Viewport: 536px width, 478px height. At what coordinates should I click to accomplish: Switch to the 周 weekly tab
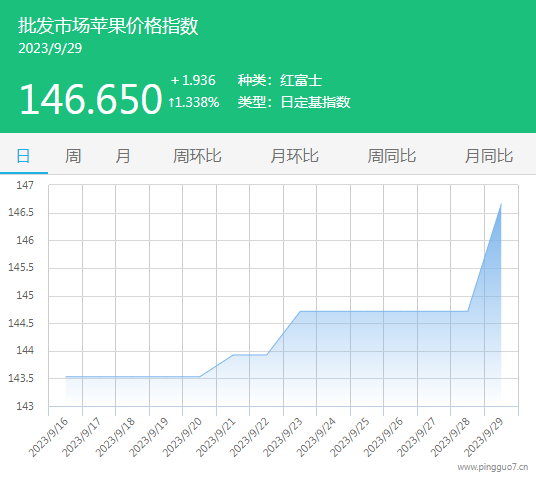pos(73,156)
